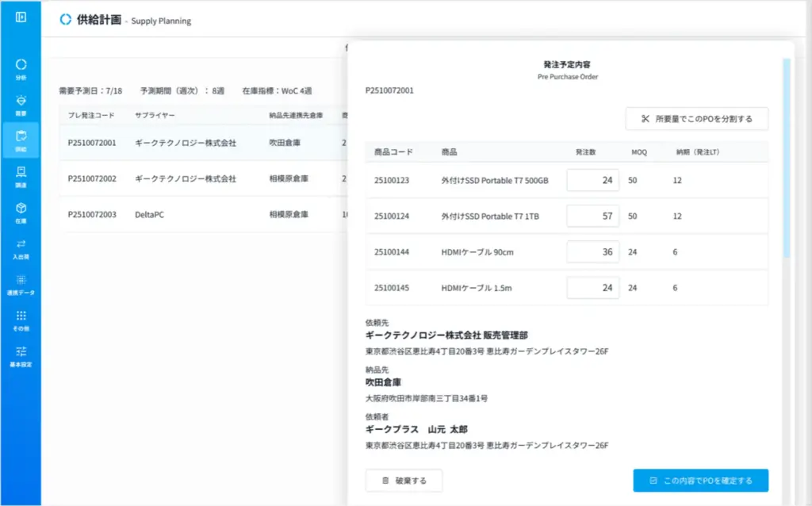Click P2510072001 code in the order panel
Screen dimensions: 812x506
coord(389,90)
